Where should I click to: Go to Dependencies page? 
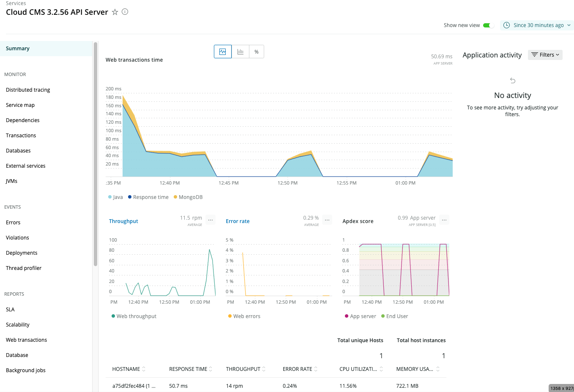click(23, 120)
